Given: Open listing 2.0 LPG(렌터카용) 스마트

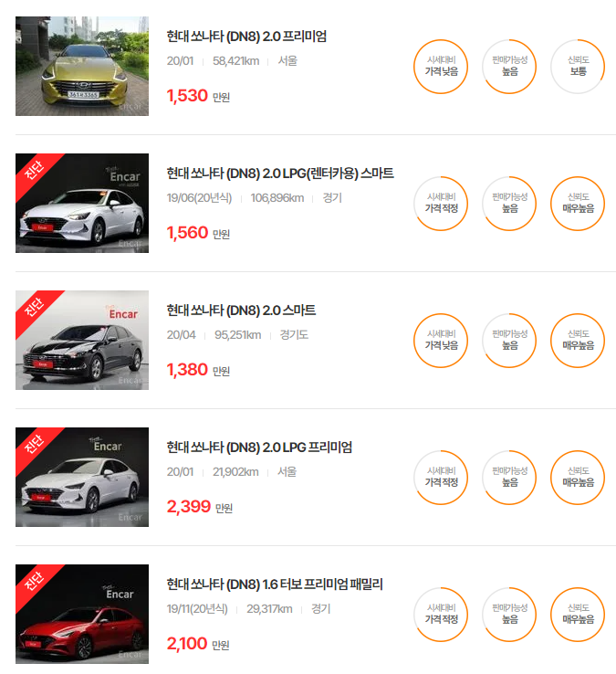Looking at the screenshot, I should [280, 174].
